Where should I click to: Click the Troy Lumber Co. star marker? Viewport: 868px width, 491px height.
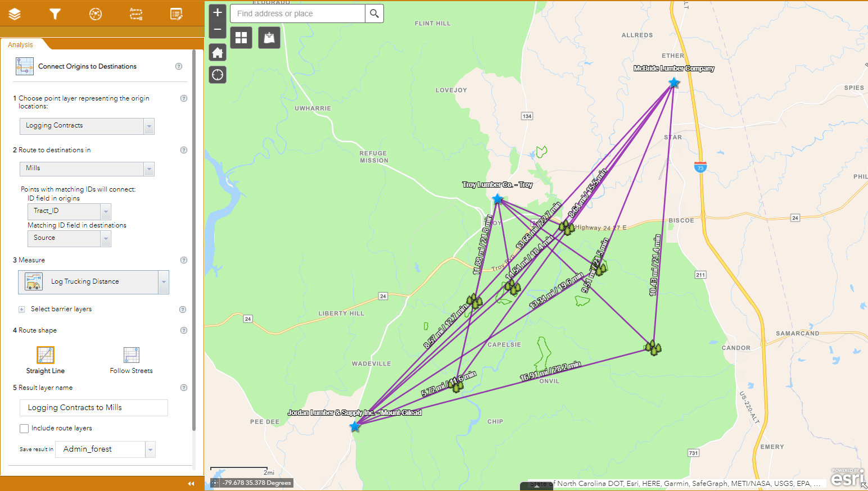[498, 199]
